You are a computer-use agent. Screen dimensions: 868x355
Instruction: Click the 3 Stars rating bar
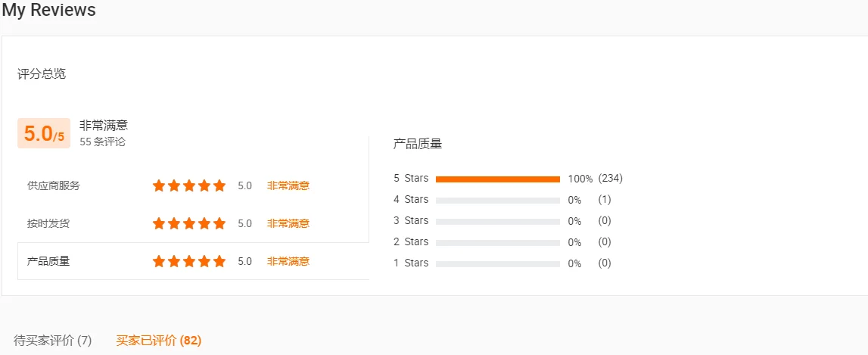[x=497, y=222]
